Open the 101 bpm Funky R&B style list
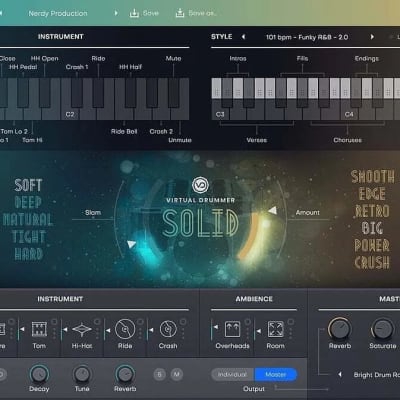Image resolution: width=400 pixels, height=400 pixels. point(307,37)
